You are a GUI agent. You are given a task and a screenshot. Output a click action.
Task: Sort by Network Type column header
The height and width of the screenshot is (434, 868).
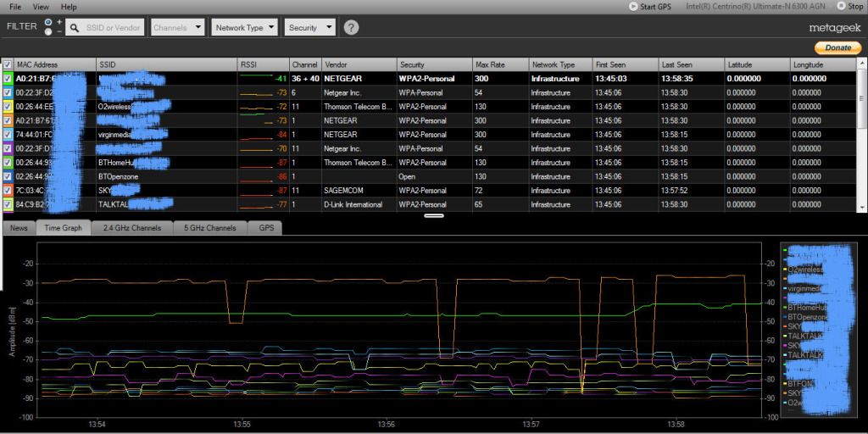[x=560, y=64]
